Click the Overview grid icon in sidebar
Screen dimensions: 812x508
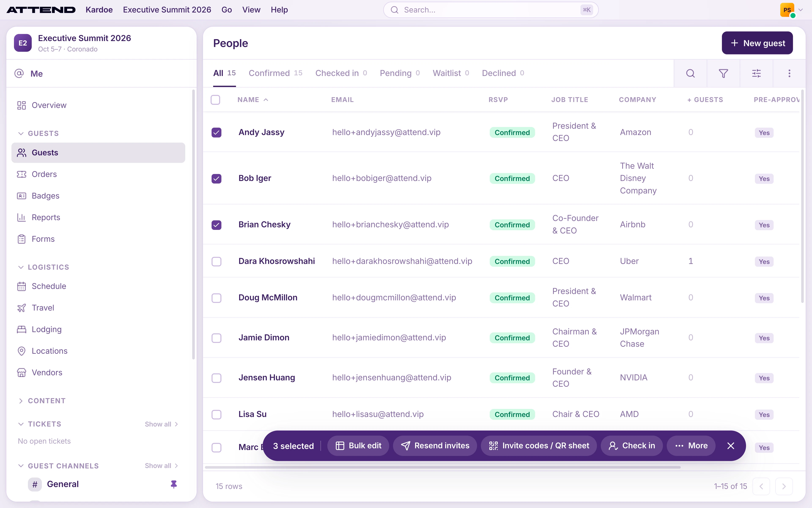coord(22,105)
